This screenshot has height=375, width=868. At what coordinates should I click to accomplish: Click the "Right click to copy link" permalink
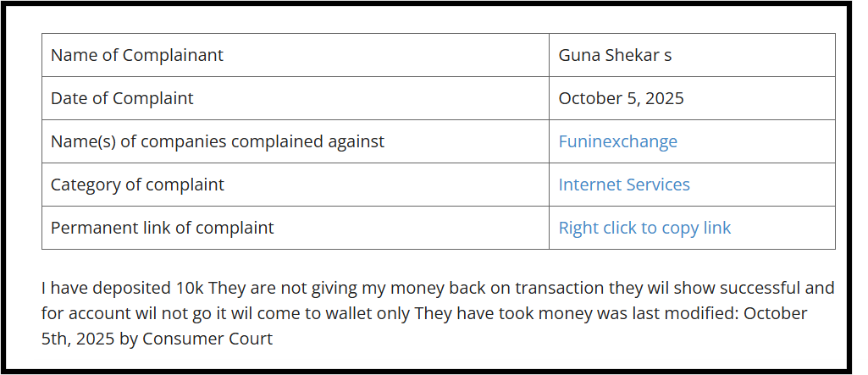(x=644, y=228)
